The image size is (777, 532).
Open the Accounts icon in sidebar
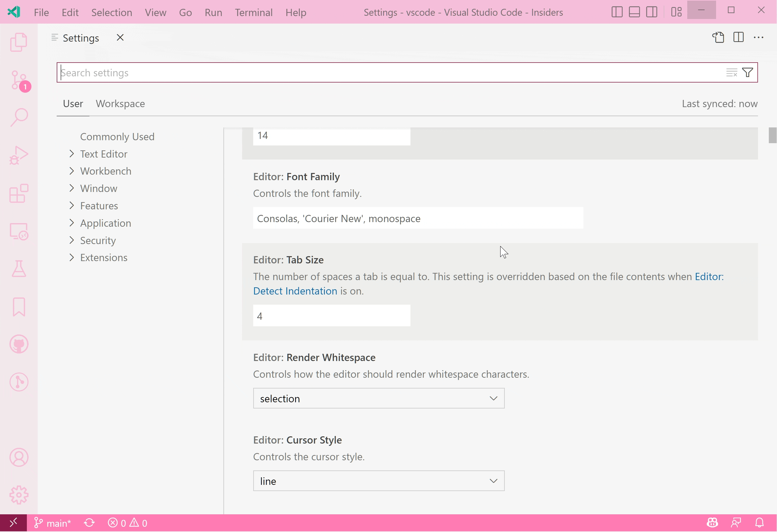point(18,458)
